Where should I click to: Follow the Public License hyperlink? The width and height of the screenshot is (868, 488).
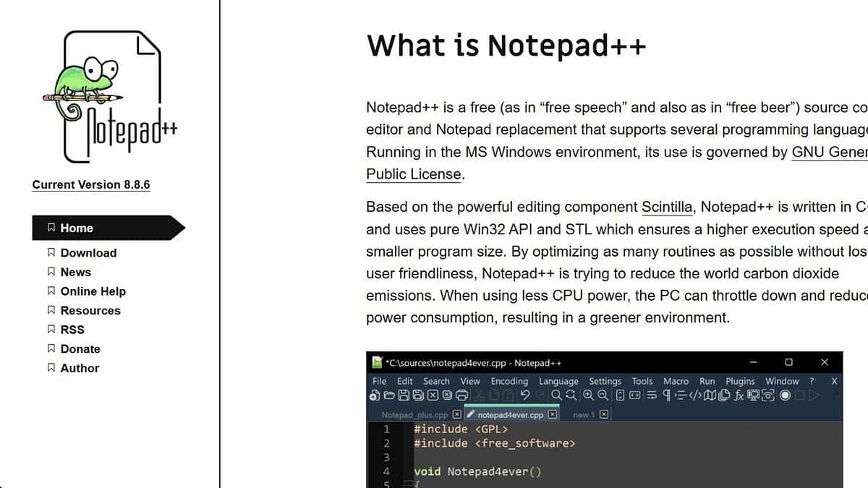[413, 174]
